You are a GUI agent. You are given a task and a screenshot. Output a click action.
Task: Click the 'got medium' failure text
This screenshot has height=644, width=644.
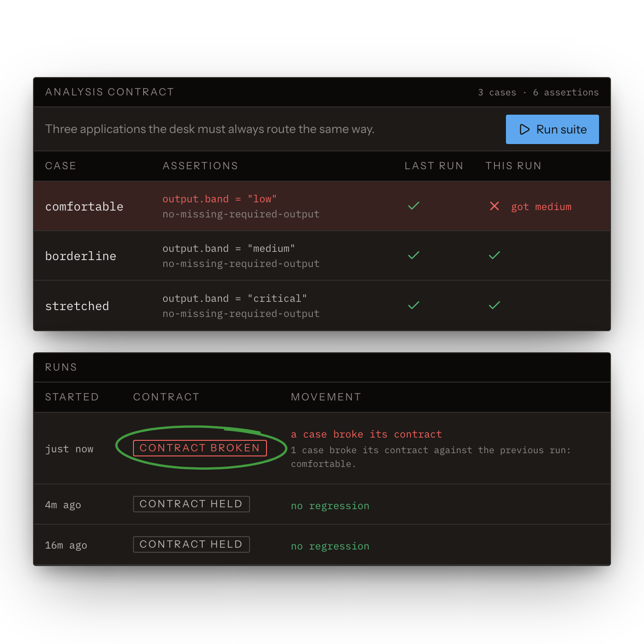click(x=541, y=207)
